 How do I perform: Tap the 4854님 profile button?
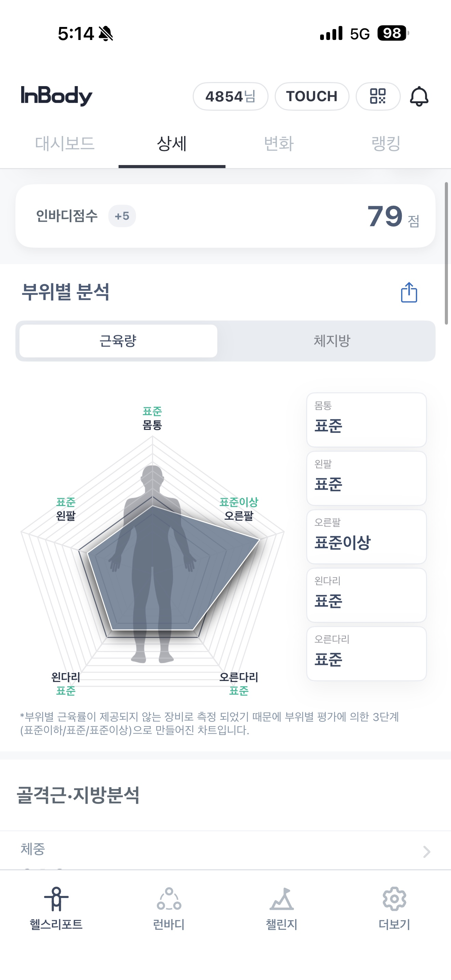[x=230, y=96]
